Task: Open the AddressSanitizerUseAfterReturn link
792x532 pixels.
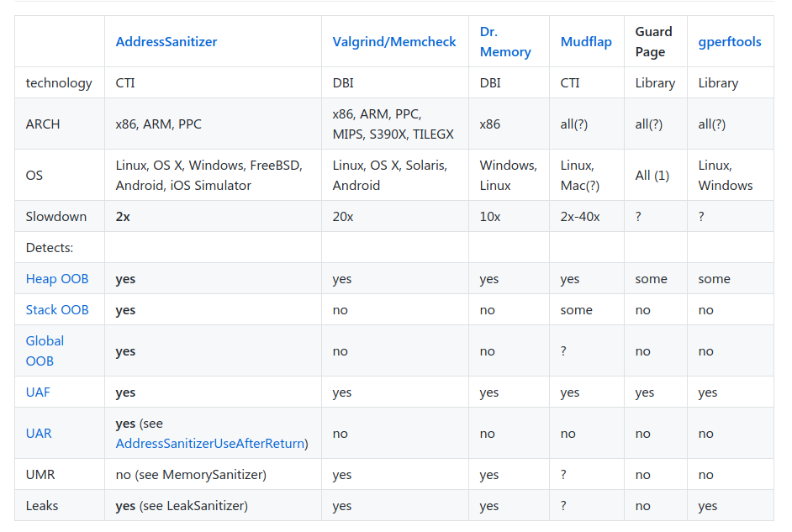Action: pyautogui.click(x=211, y=444)
